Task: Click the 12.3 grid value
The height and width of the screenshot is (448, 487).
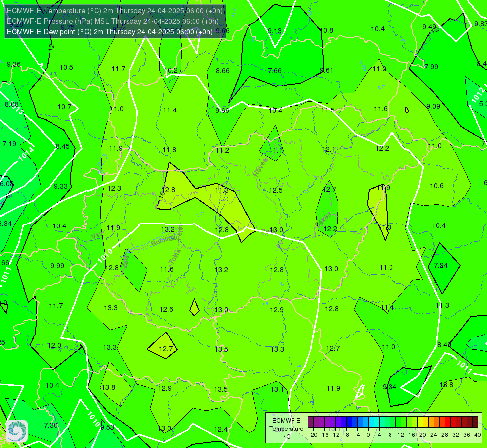Action: (x=114, y=188)
